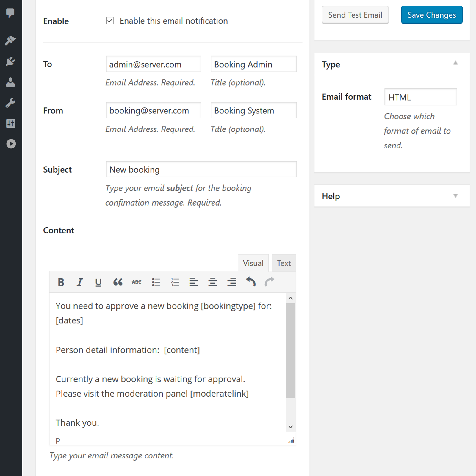Click the 'Thank you.' line in content
This screenshot has height=476, width=476.
coord(77,423)
